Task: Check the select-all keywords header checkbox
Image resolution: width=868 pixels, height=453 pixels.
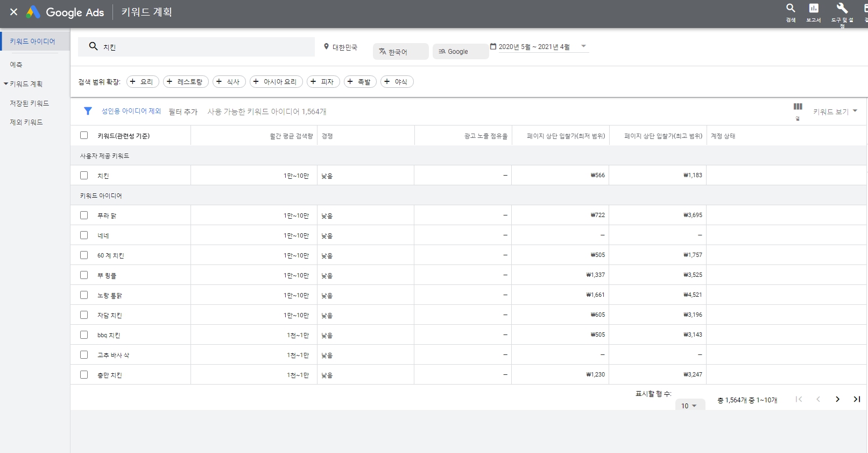Action: (x=84, y=135)
